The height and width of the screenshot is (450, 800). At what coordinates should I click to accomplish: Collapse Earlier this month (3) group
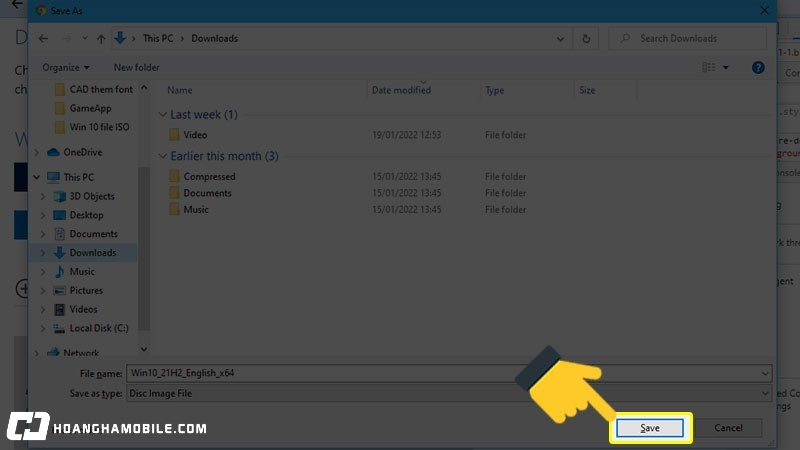pyautogui.click(x=162, y=156)
